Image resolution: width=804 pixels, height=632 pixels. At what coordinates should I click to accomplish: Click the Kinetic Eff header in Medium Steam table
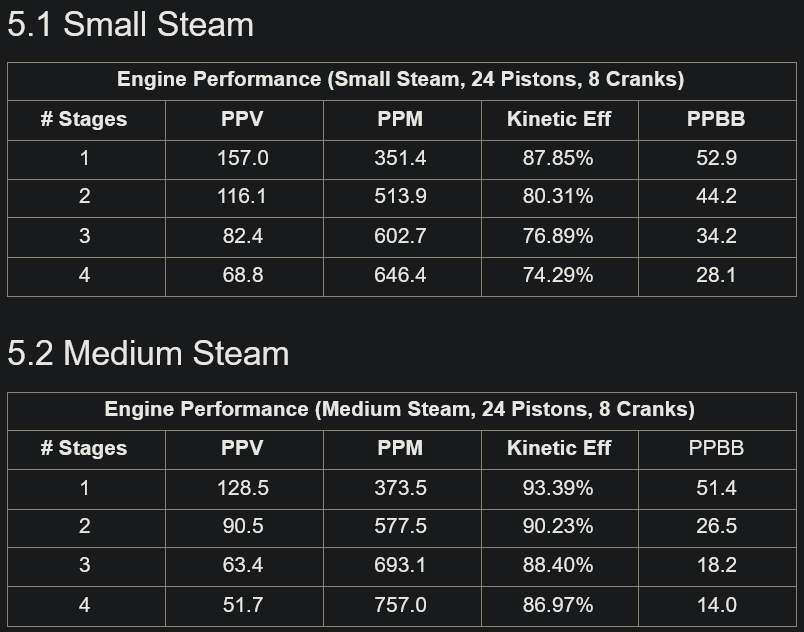[558, 448]
